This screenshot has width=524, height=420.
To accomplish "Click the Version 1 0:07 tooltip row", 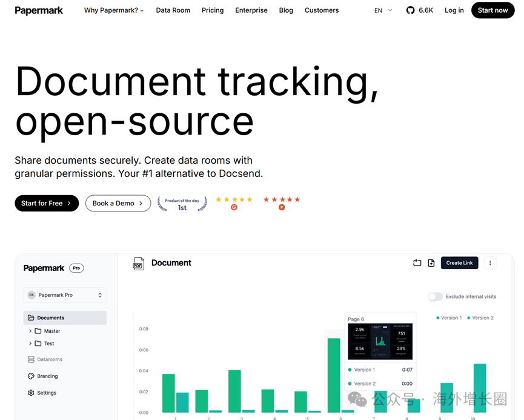I will [x=380, y=370].
